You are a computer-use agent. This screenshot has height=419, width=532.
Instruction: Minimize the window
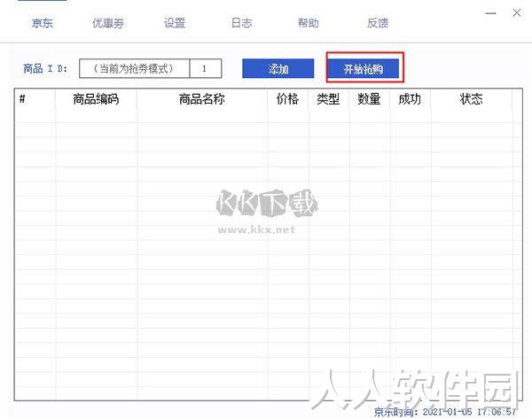pyautogui.click(x=490, y=13)
